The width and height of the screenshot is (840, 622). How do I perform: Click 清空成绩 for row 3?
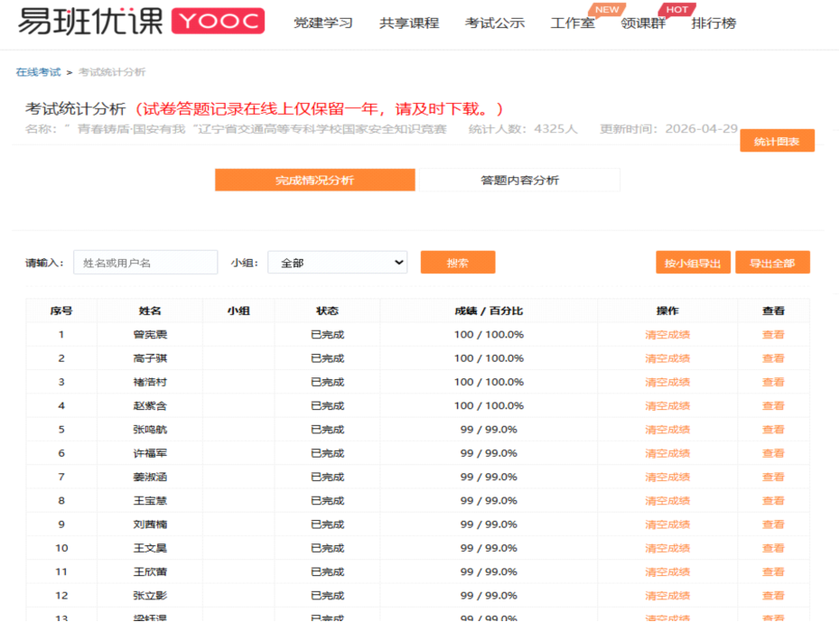click(x=667, y=382)
